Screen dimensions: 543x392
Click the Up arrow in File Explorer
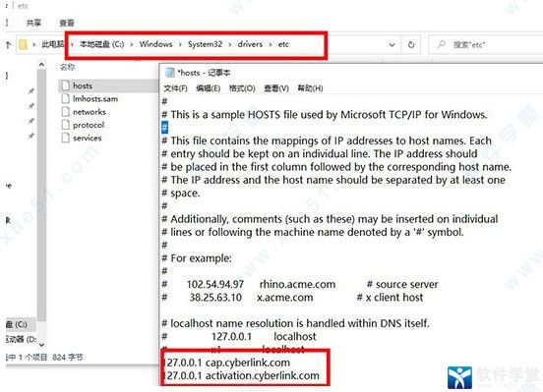(x=8, y=44)
